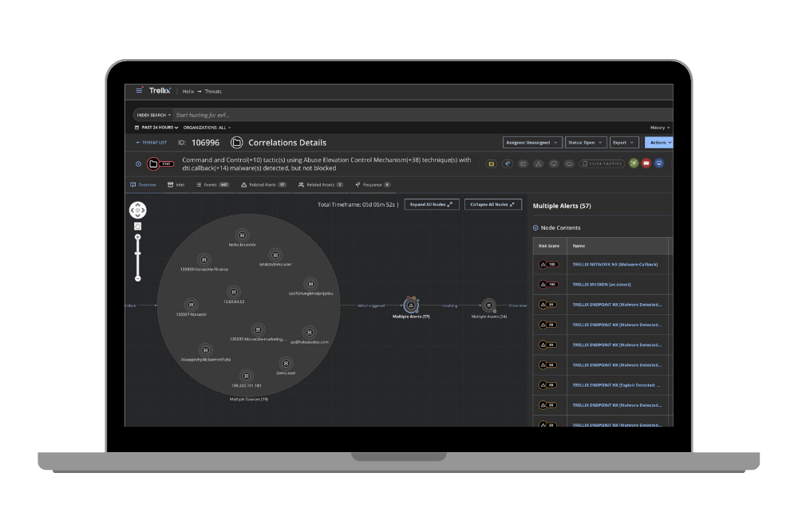Select the Multiple Assets (24) node

point(488,305)
